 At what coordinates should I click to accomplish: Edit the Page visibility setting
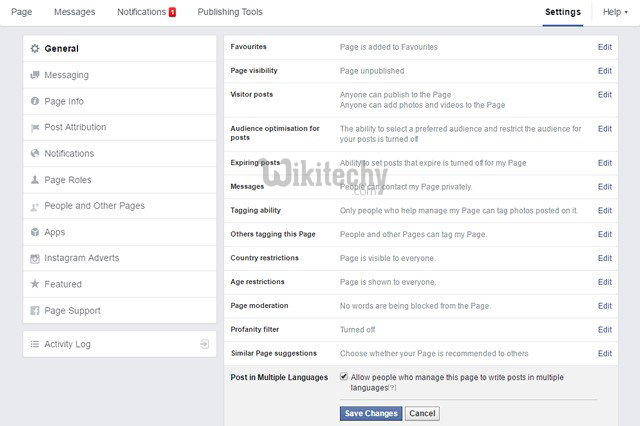pyautogui.click(x=604, y=71)
